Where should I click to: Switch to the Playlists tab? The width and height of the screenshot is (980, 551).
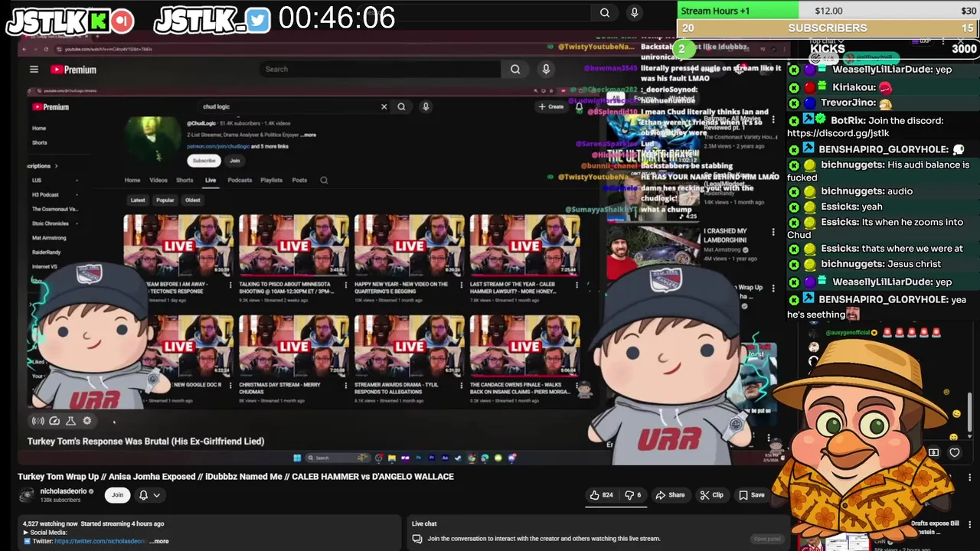[x=271, y=181]
